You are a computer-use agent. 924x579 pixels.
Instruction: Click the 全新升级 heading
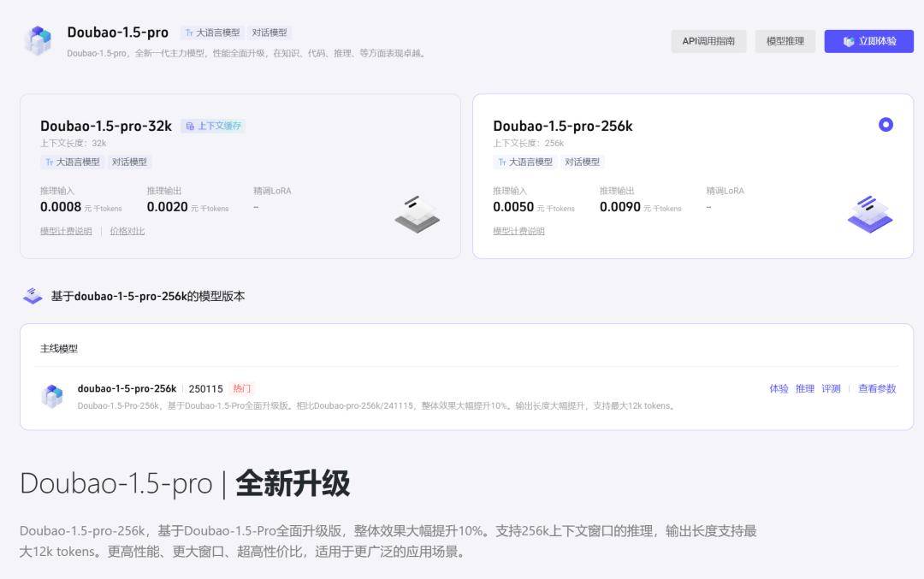[x=293, y=483]
